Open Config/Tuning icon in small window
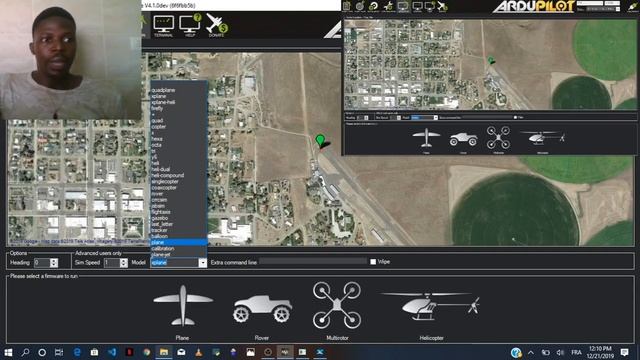 [x=388, y=6]
